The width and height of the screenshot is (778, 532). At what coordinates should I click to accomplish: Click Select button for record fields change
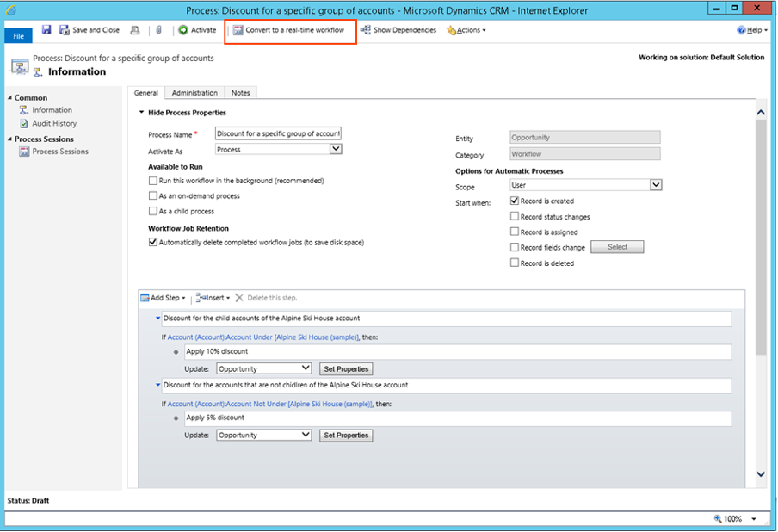click(x=617, y=247)
